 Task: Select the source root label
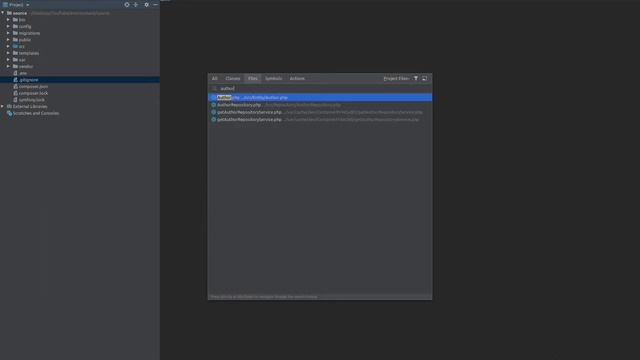coord(20,13)
